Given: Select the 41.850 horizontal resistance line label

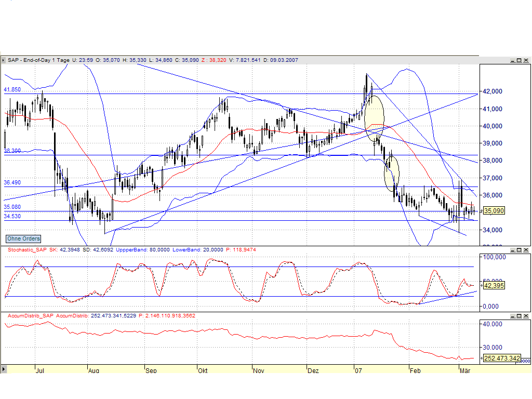Looking at the screenshot, I should click(x=12, y=90).
